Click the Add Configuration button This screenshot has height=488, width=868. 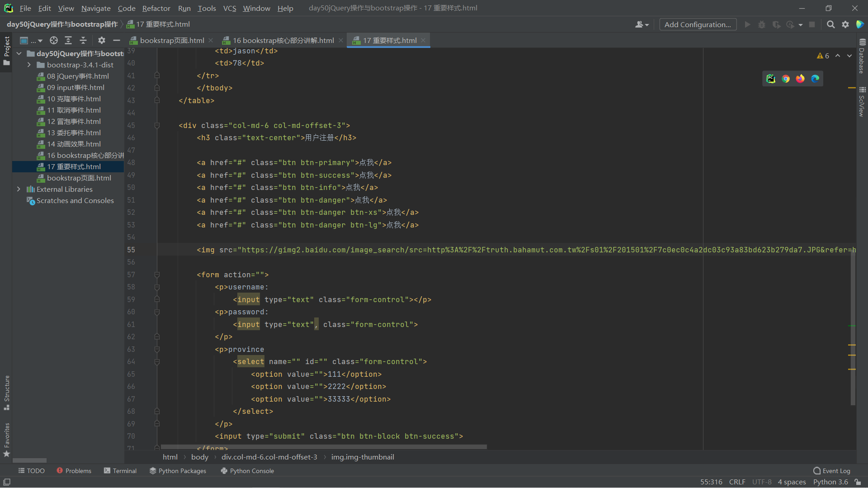coord(698,24)
